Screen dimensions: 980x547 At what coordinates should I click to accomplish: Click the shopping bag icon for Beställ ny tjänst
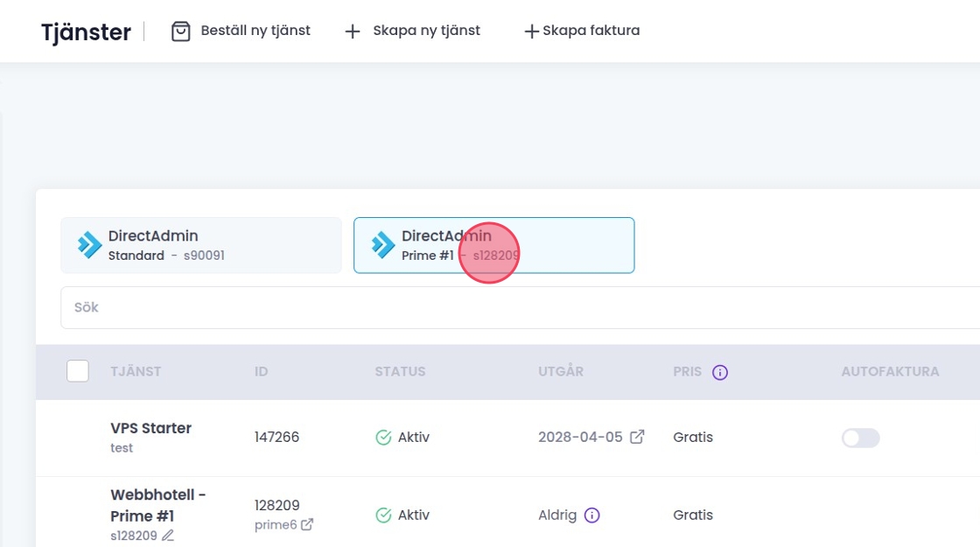[x=181, y=32]
